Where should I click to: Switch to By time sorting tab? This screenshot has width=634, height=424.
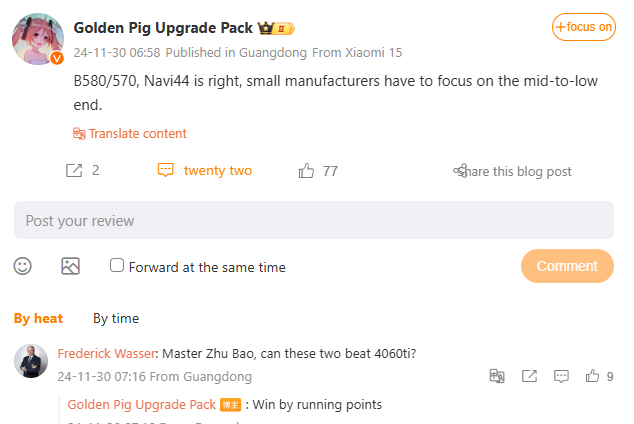[116, 318]
